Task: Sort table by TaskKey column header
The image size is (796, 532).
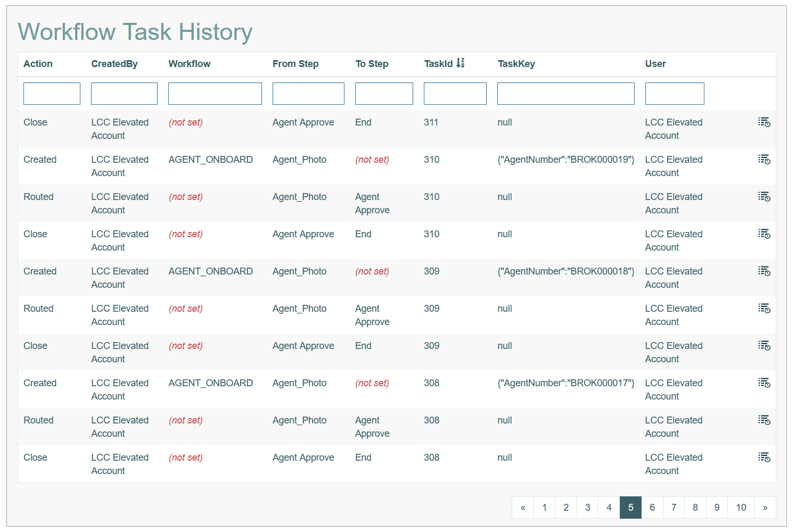Action: pos(516,64)
